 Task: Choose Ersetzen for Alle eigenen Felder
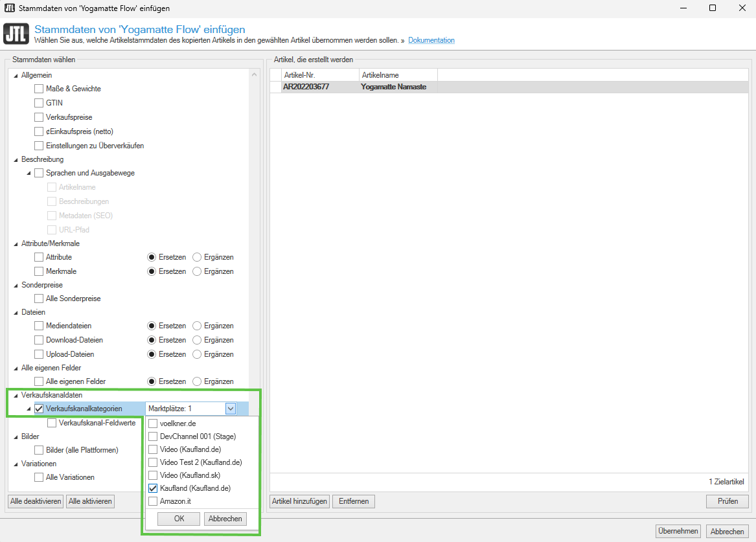pos(152,381)
